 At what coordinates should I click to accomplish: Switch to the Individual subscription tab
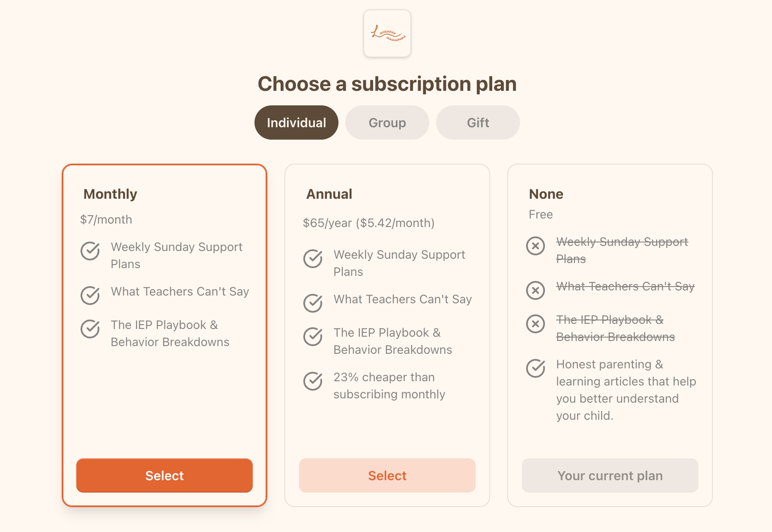click(x=296, y=123)
